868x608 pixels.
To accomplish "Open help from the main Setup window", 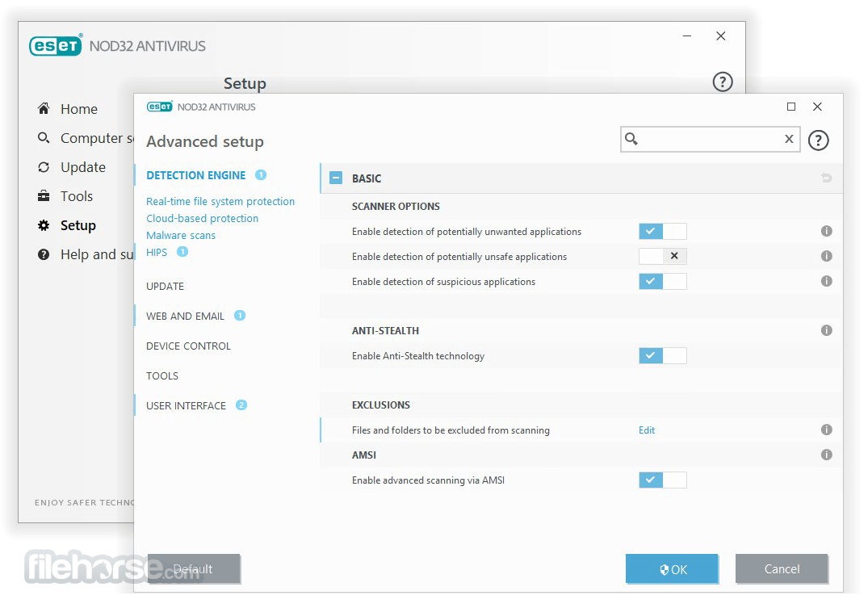I will click(x=723, y=82).
